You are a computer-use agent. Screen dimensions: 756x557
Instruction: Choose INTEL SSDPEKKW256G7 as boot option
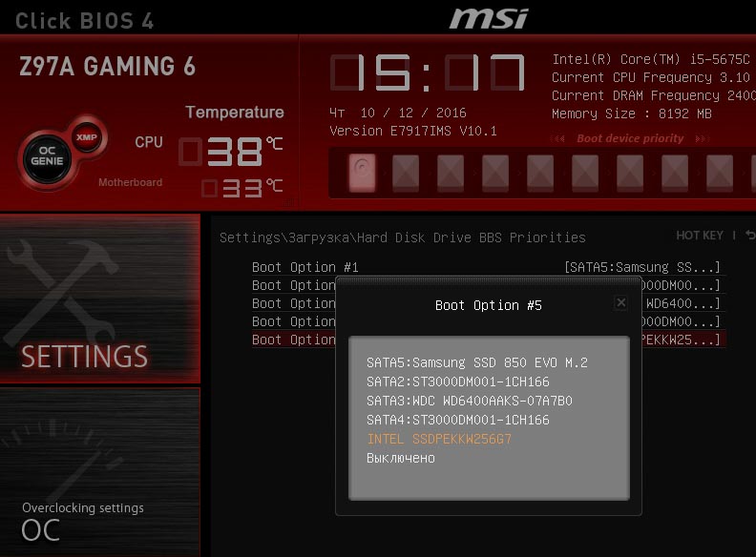439,439
